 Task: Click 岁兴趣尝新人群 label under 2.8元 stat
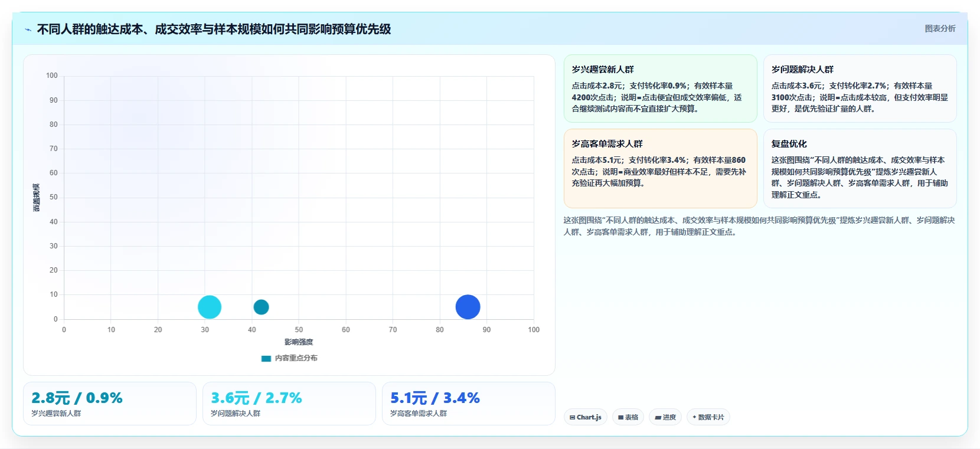[x=56, y=414]
